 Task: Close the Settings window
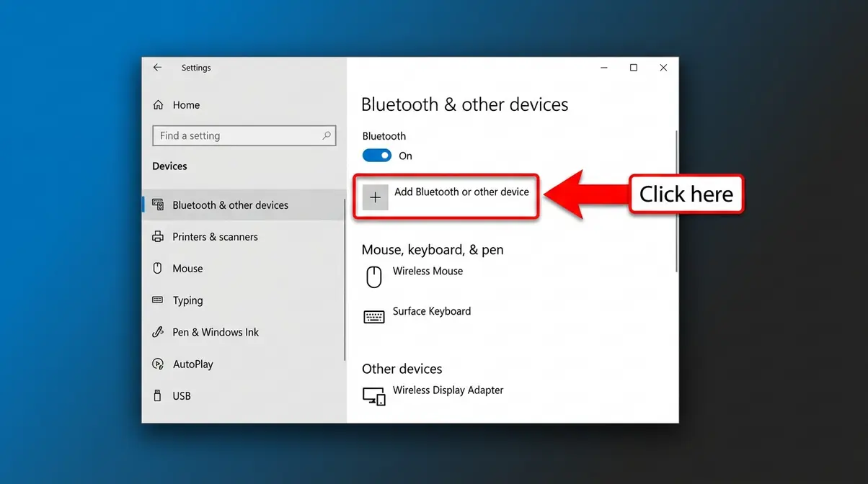coord(663,68)
